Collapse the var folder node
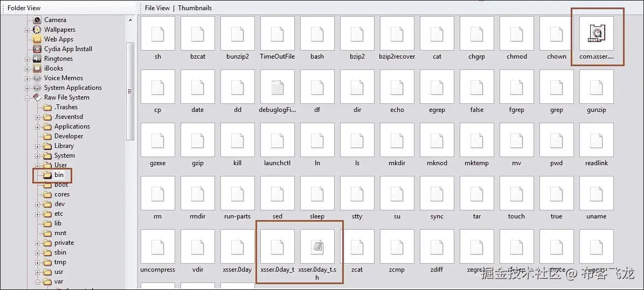This screenshot has width=644, height=290. pos(37,282)
